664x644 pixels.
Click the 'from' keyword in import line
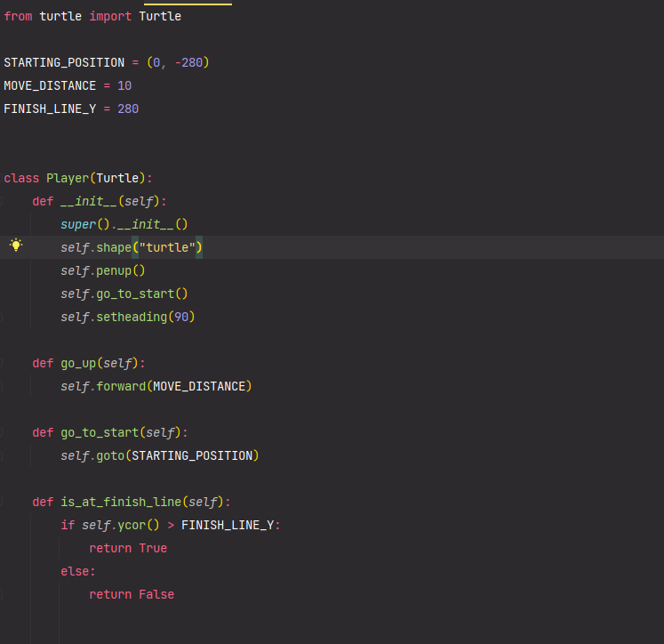click(18, 16)
